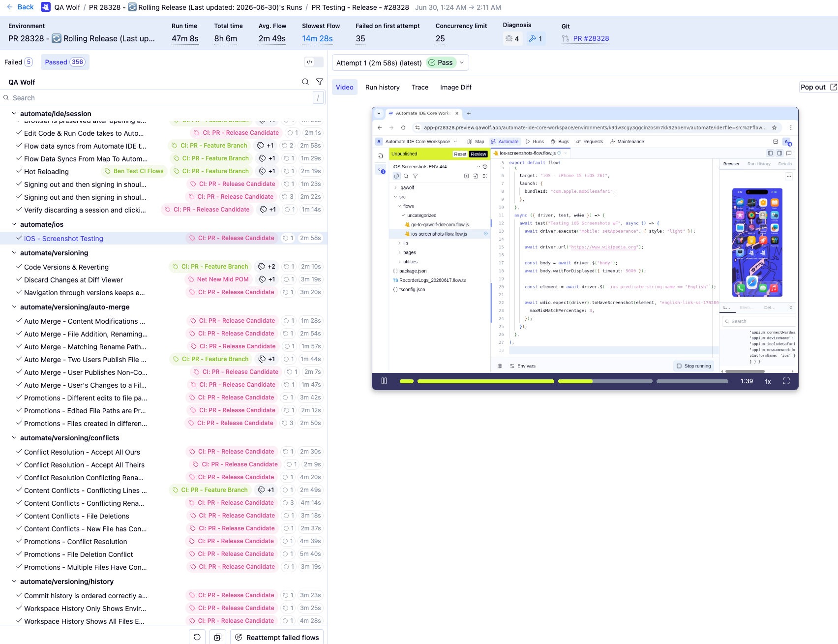Click retry icon on iOS - Screenshot Testing row

click(286, 238)
